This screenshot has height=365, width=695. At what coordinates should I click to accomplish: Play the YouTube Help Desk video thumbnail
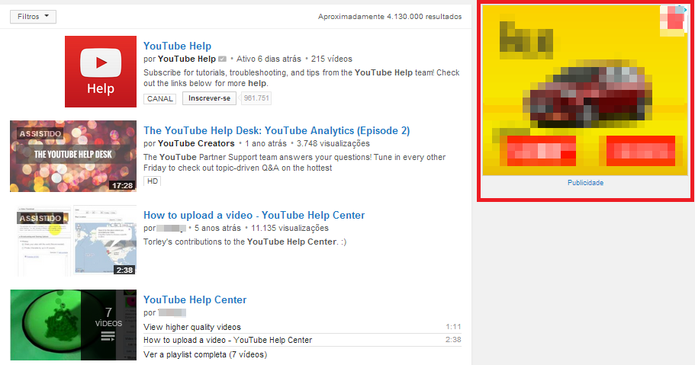point(73,156)
